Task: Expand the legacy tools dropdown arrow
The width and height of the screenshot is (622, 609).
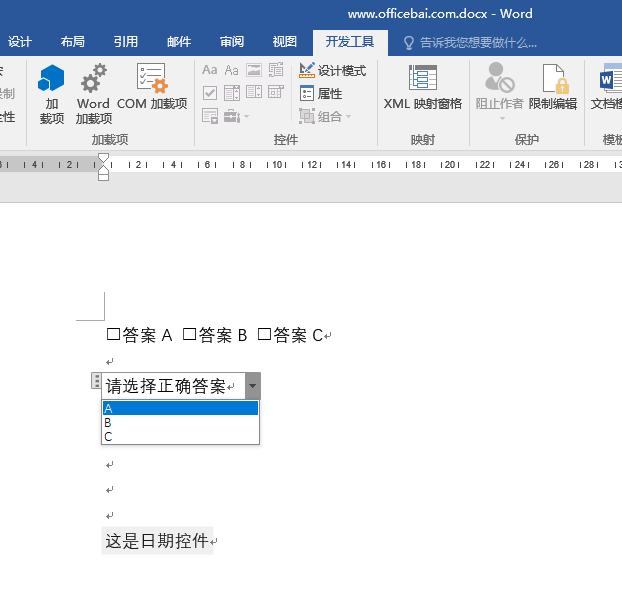Action: [247, 116]
